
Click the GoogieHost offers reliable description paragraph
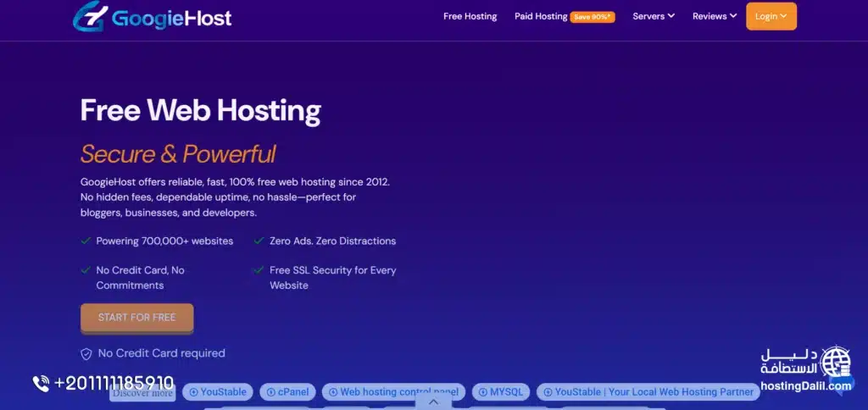tap(236, 197)
